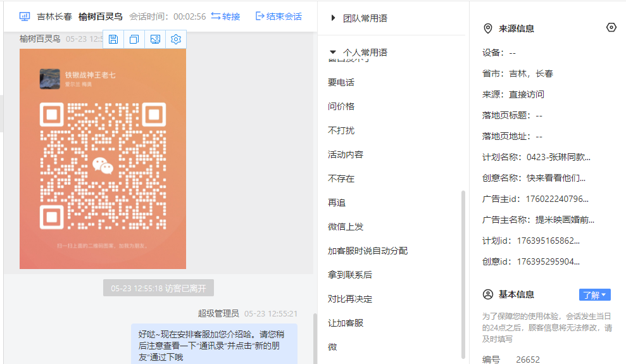The height and width of the screenshot is (364, 626).
Task: Click the 省市 吉林, 长春 row
Action: [517, 74]
